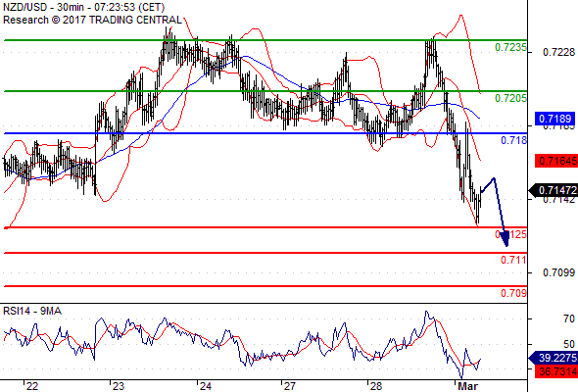This screenshot has width=578, height=392.
Task: Click the 70 level on RSI axis
Action: [569, 318]
